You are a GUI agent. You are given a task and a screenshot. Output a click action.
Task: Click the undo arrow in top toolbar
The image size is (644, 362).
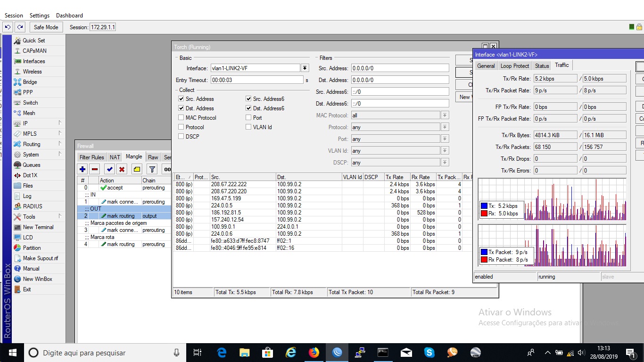pyautogui.click(x=8, y=27)
